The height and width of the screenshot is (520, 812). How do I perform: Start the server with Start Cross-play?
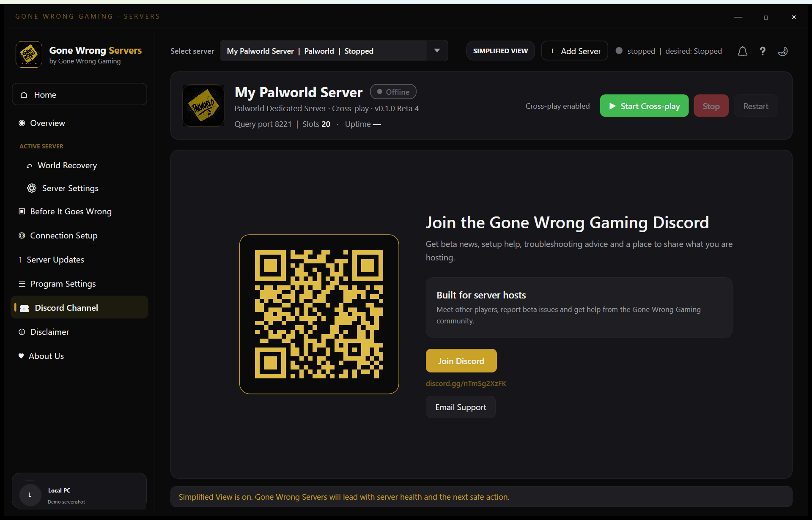644,106
